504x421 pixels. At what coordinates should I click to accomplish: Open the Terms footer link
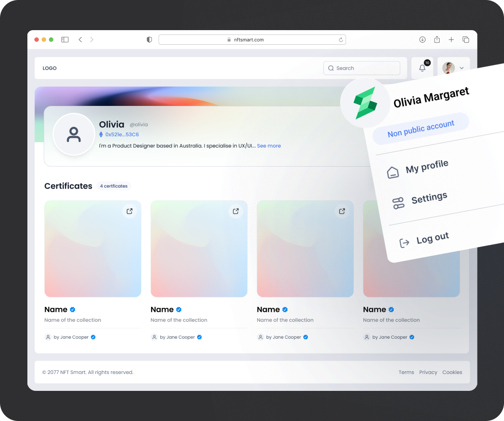tap(406, 372)
